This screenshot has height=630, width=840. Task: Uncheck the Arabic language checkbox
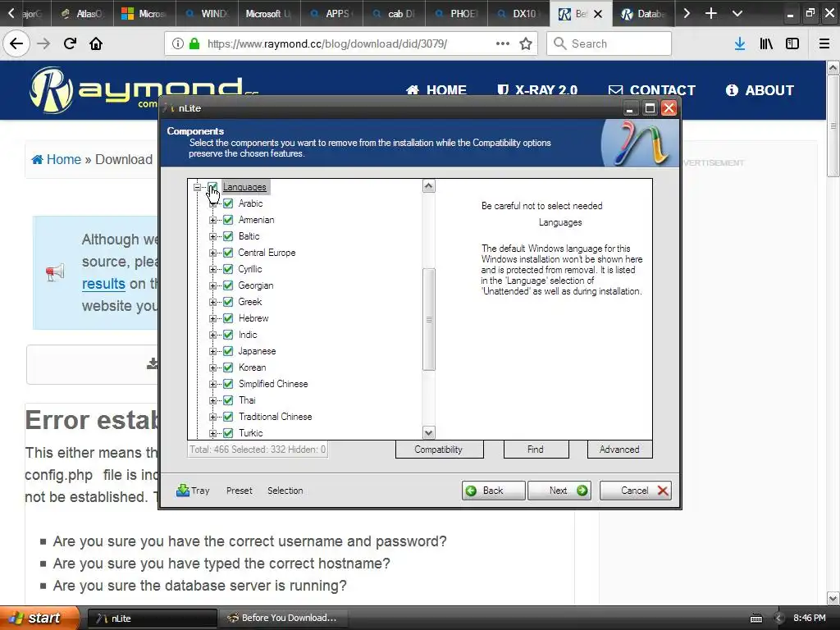coord(228,203)
